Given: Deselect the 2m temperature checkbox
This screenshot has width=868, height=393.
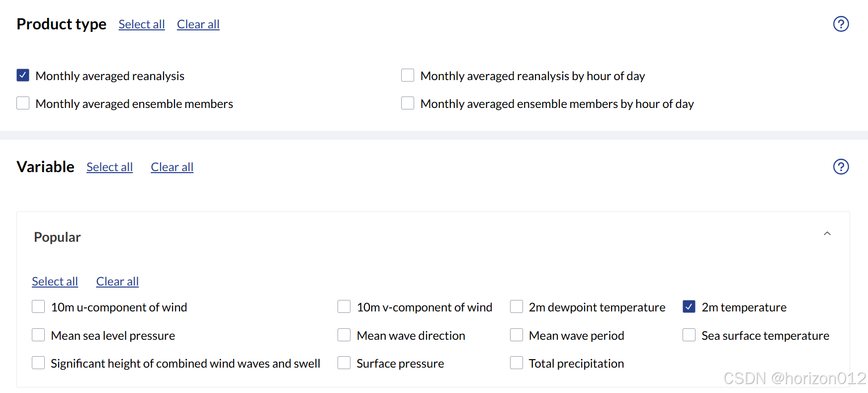Looking at the screenshot, I should [x=689, y=306].
